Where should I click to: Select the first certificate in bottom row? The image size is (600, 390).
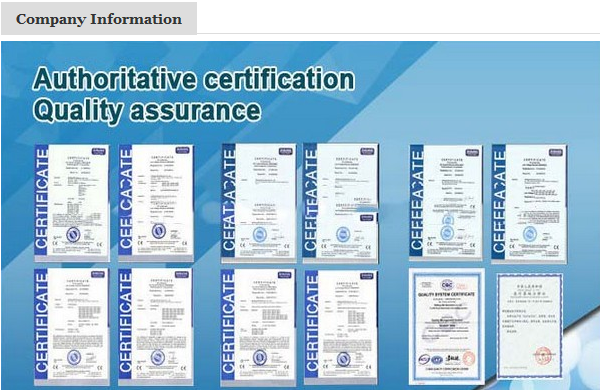click(x=72, y=326)
